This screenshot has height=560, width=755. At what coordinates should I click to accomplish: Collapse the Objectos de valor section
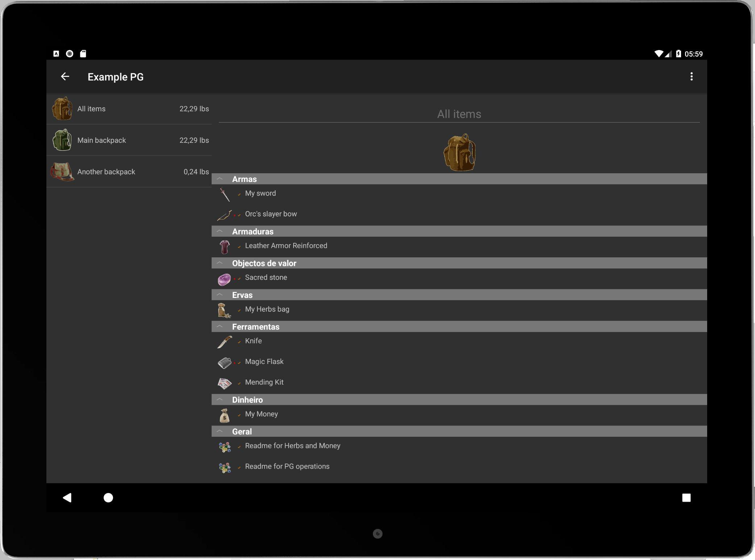[x=220, y=263]
